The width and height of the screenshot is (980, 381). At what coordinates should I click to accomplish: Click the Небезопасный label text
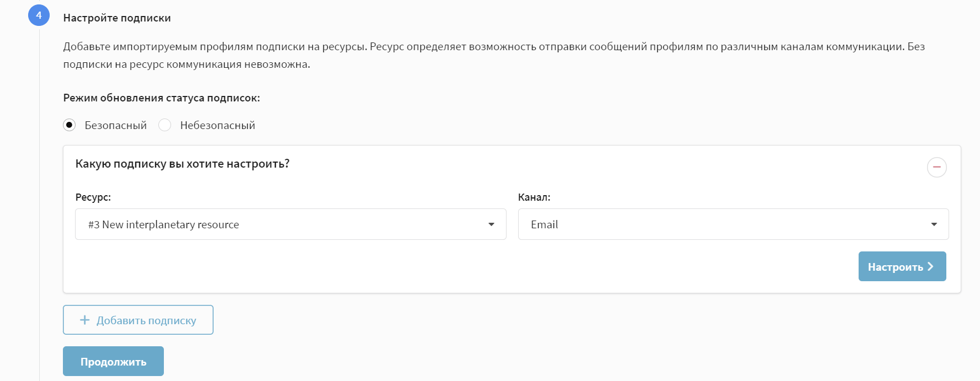point(217,125)
